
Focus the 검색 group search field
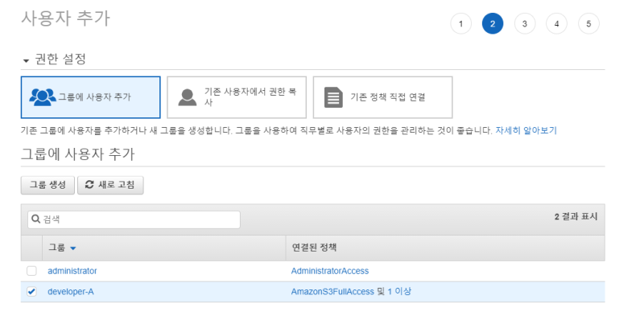point(134,219)
